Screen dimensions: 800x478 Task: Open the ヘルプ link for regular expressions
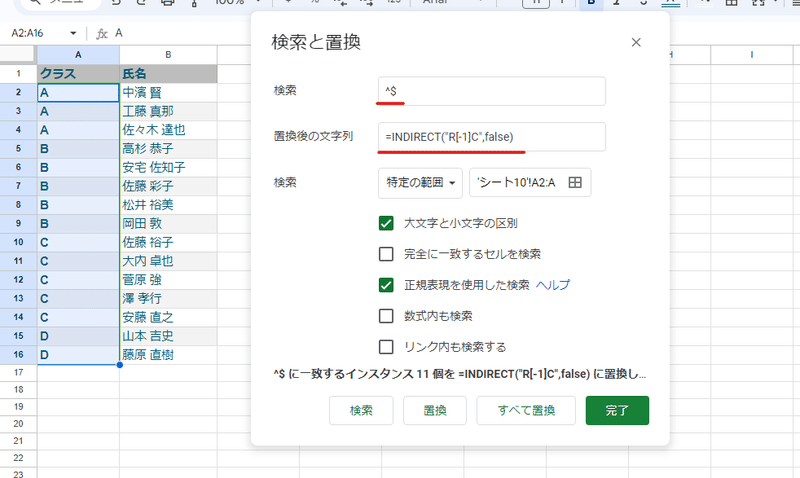pyautogui.click(x=553, y=285)
